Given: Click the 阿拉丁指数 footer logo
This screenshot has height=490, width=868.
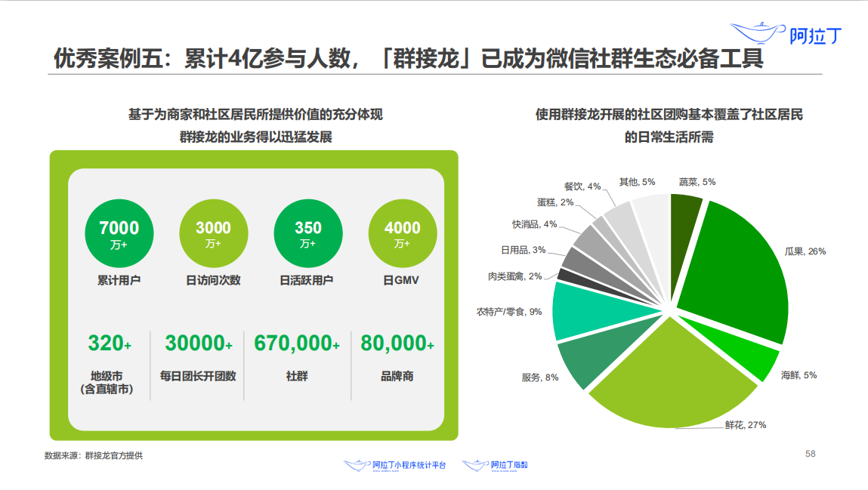Looking at the screenshot, I should pos(495,465).
